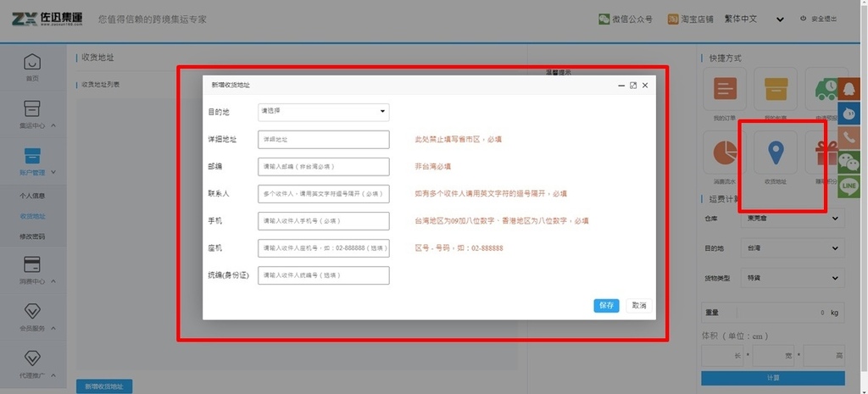The height and width of the screenshot is (394, 868).
Task: Focus the 联系人 input field
Action: click(x=323, y=194)
